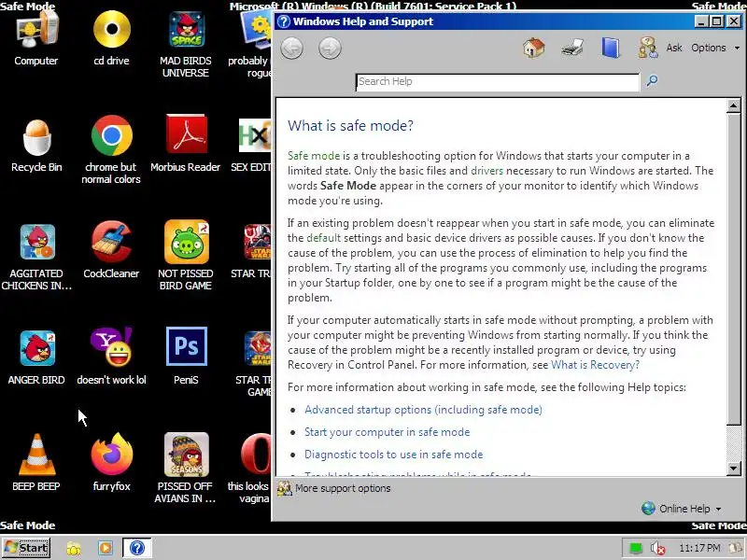Select the STAR TR bird icon beside NOT PISSED BIRD GAME

click(251, 252)
